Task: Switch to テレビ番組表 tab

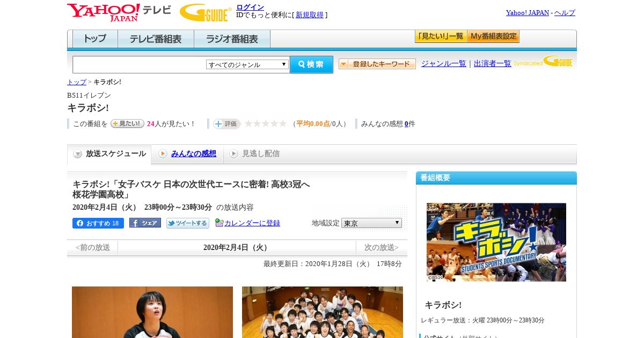Action: [x=156, y=39]
